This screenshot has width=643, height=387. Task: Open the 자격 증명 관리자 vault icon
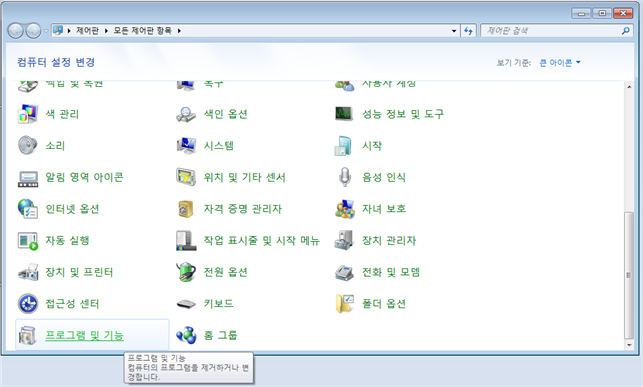186,209
